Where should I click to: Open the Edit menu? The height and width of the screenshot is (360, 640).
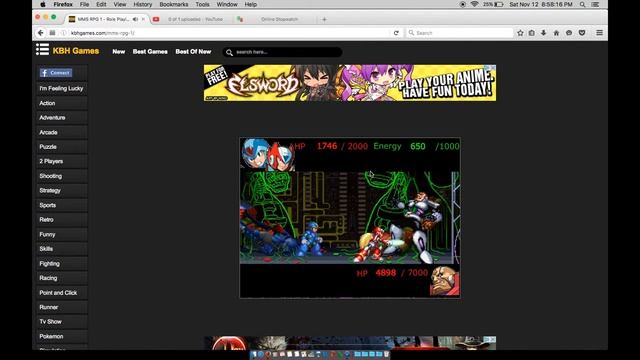[101, 4]
